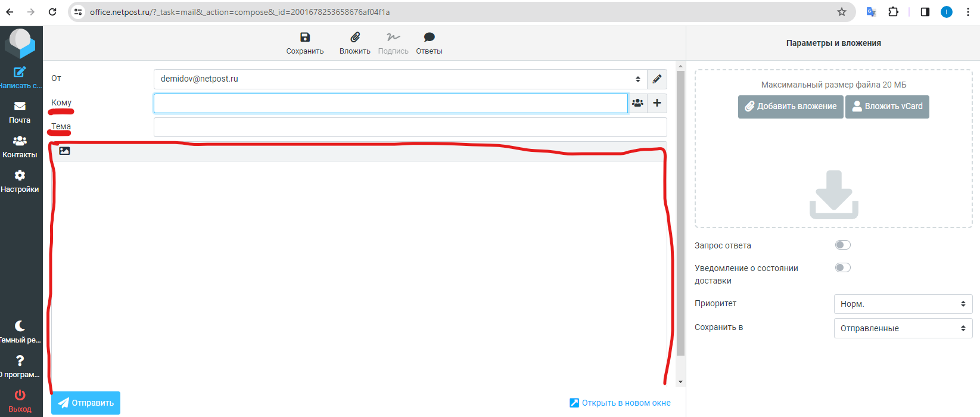
Task: Click the Save (Сохранить) toolbar icon
Action: (x=305, y=38)
